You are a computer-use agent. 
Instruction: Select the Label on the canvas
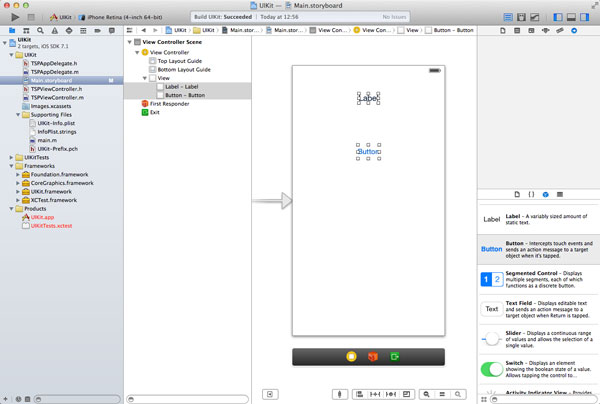[368, 98]
